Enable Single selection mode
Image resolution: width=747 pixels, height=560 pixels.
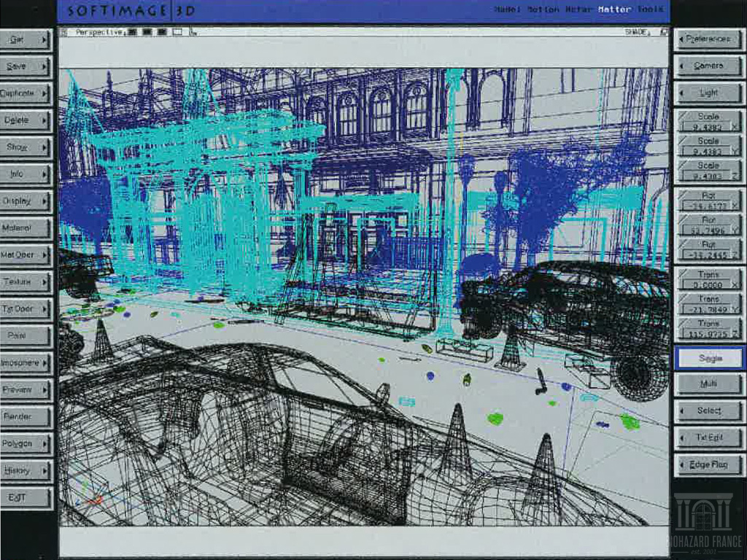click(x=709, y=358)
